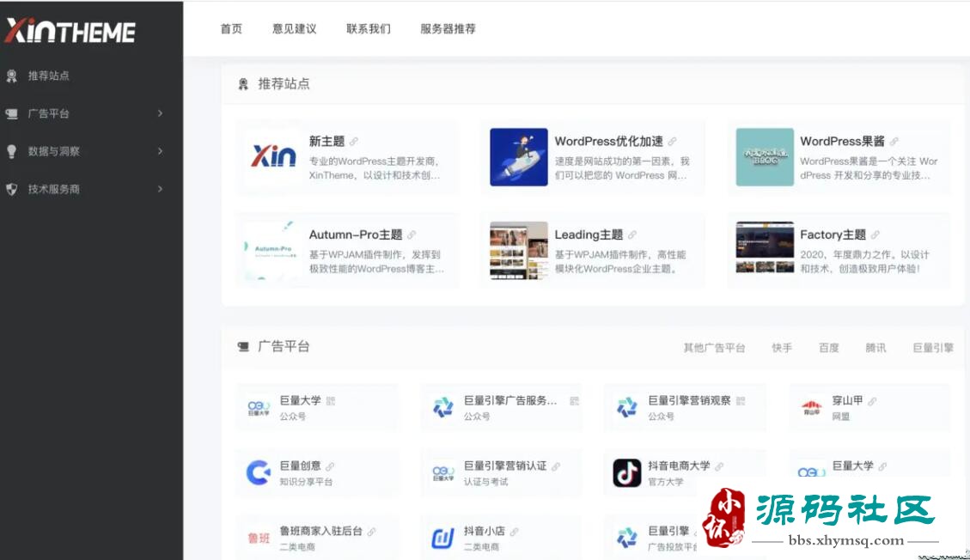Go to 首页 in the top navigation

[231, 28]
